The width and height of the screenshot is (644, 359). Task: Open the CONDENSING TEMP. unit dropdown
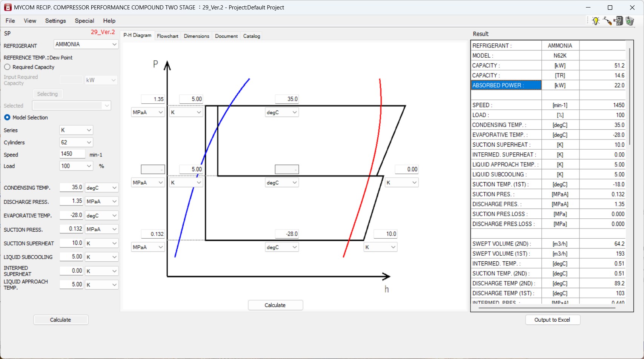(x=101, y=188)
